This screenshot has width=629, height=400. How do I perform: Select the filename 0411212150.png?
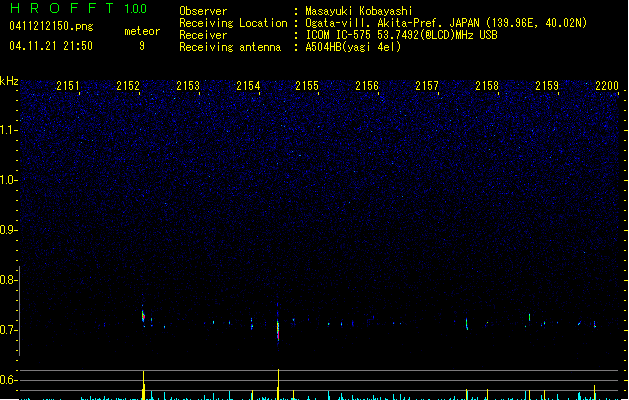point(51,26)
